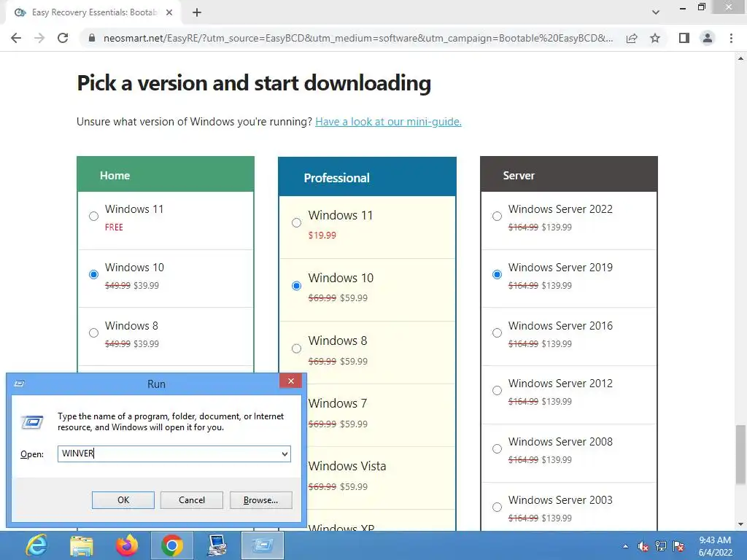
Task: Bookmark this page with the star icon
Action: 655,38
